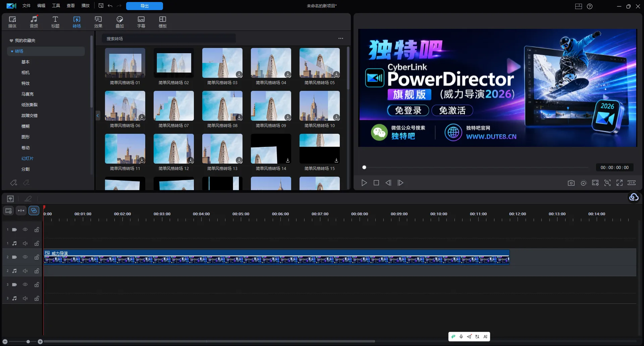Open the preview zoom fit icon
This screenshot has height=346, width=644.
coord(607,183)
